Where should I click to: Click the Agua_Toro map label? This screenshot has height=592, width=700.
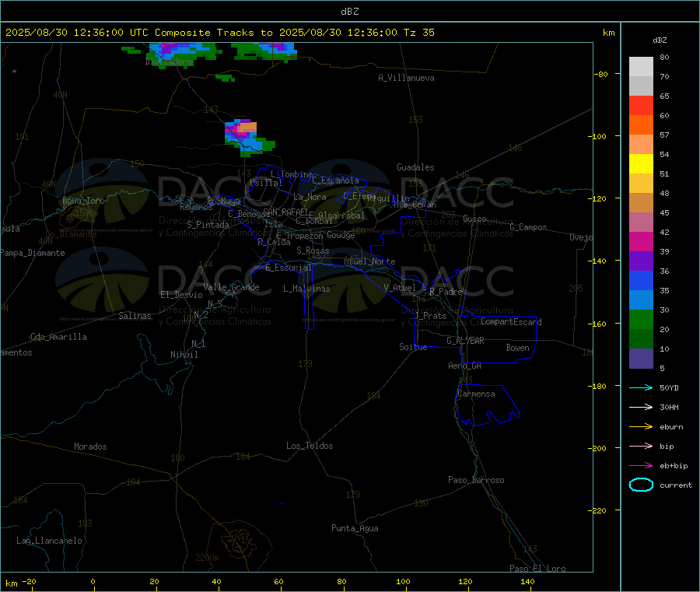click(x=83, y=201)
